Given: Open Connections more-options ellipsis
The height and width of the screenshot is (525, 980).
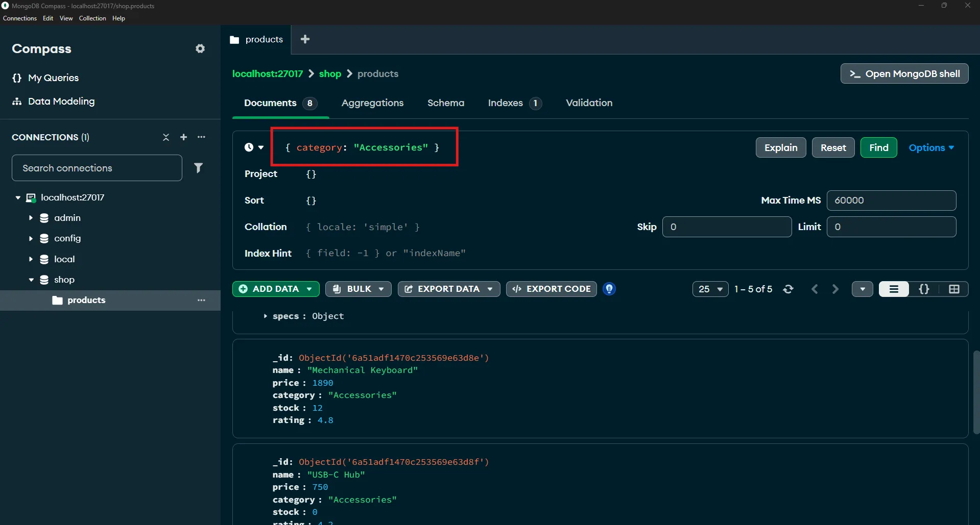Looking at the screenshot, I should [x=201, y=137].
